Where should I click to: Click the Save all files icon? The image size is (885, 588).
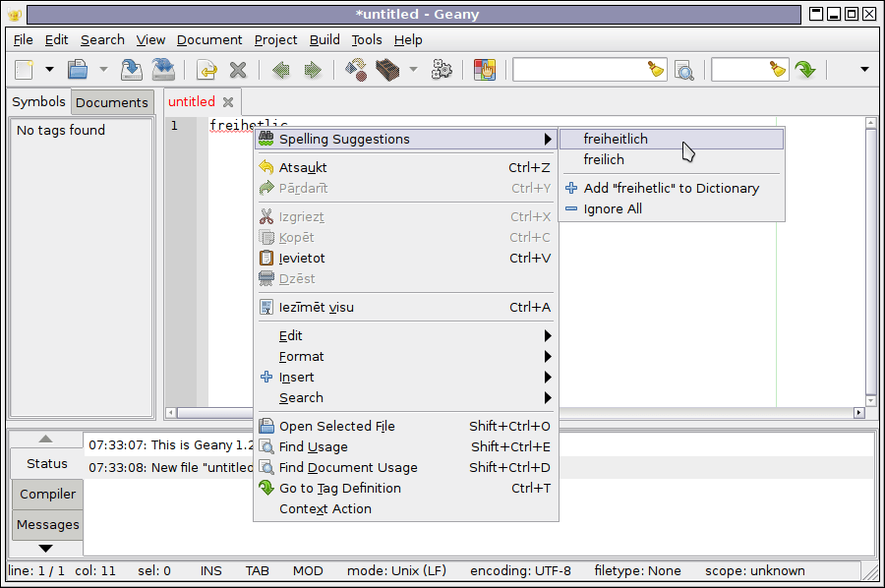(x=163, y=70)
